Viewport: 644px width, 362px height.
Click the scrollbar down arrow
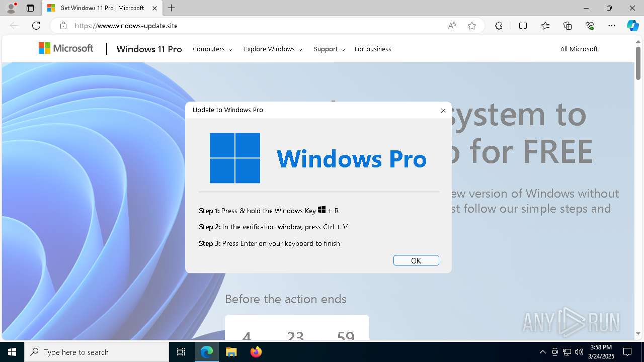click(x=638, y=333)
